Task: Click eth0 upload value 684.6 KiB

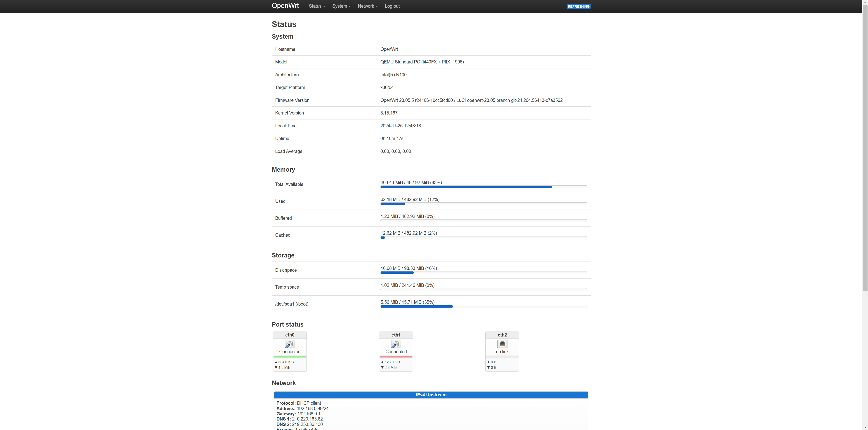Action: click(x=286, y=362)
